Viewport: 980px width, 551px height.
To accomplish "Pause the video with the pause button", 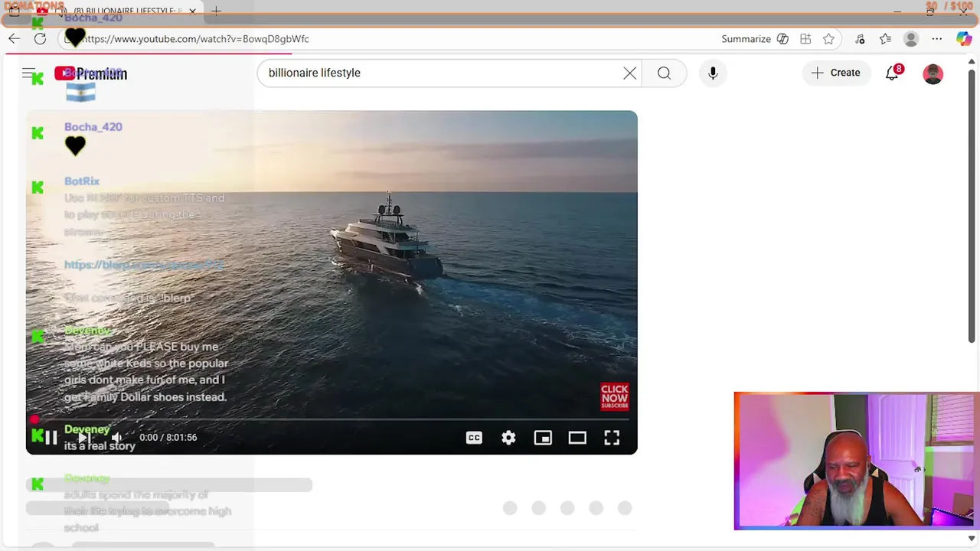I will point(51,438).
